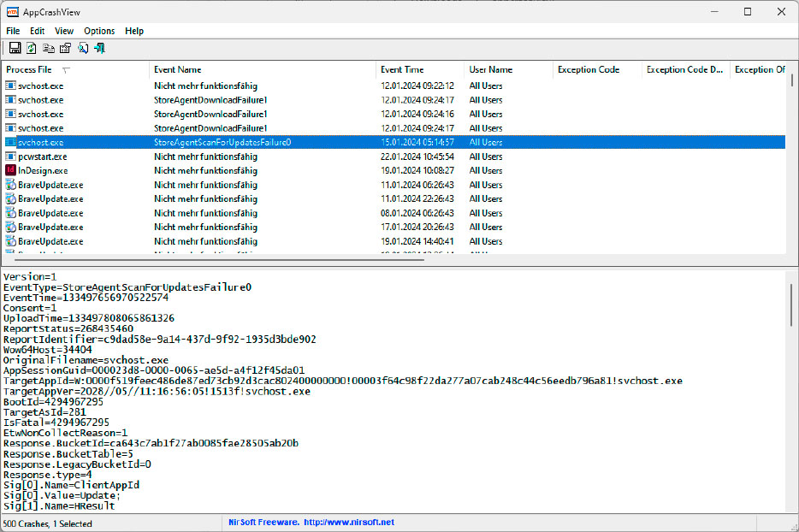Image resolution: width=799 pixels, height=532 pixels.
Task: Click the Find toolbar icon
Action: pos(82,48)
